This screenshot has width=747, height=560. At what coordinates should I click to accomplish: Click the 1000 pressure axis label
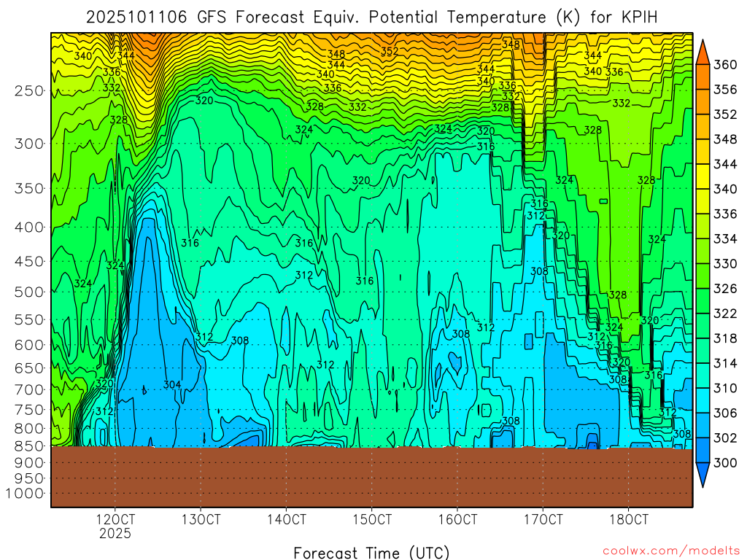click(x=25, y=494)
